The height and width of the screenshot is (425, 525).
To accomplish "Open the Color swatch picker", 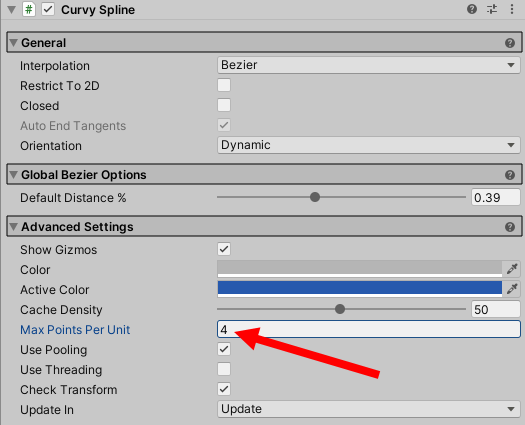I will 360,269.
